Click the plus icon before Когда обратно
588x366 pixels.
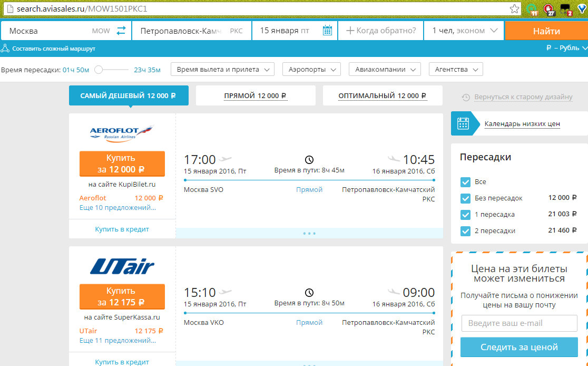(350, 31)
